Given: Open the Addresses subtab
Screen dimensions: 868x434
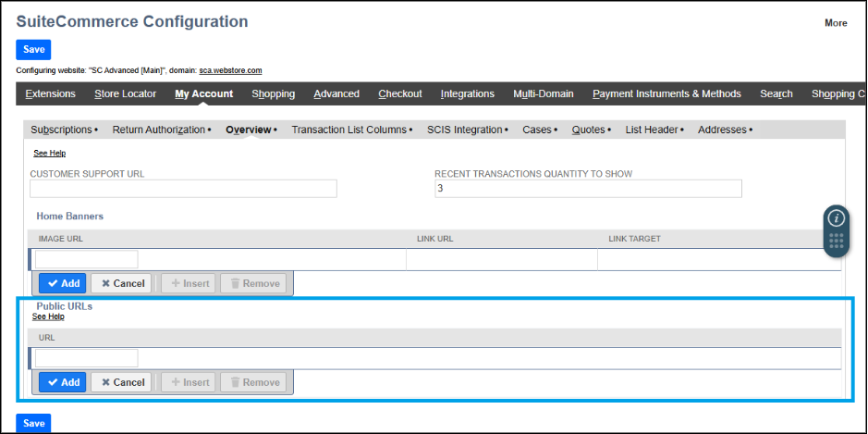Looking at the screenshot, I should (723, 130).
